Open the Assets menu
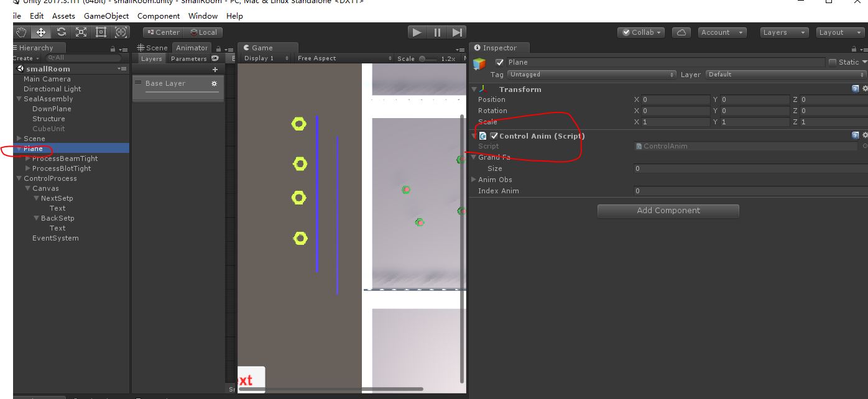868x399 pixels. 63,16
